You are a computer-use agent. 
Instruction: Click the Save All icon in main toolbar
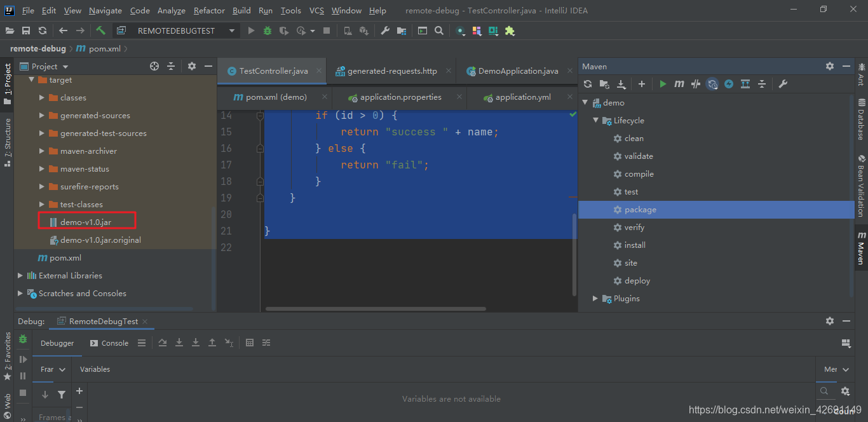[x=26, y=31]
